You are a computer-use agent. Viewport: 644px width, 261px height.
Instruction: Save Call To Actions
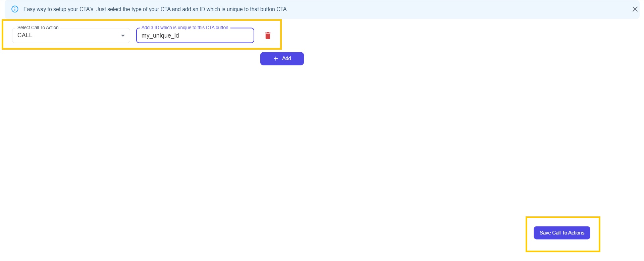(x=562, y=233)
